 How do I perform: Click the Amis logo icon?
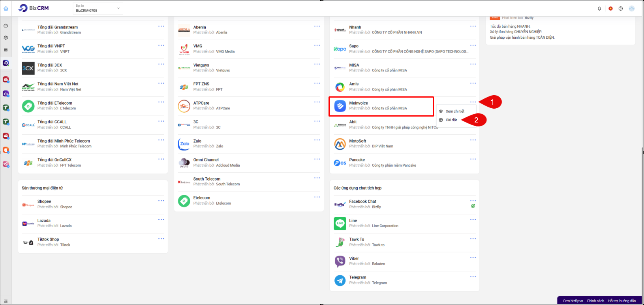pyautogui.click(x=340, y=87)
